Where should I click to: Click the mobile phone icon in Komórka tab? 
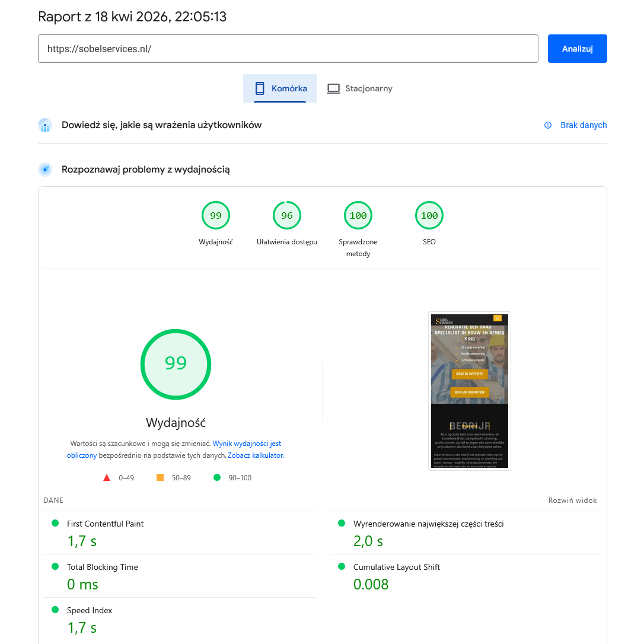point(259,88)
